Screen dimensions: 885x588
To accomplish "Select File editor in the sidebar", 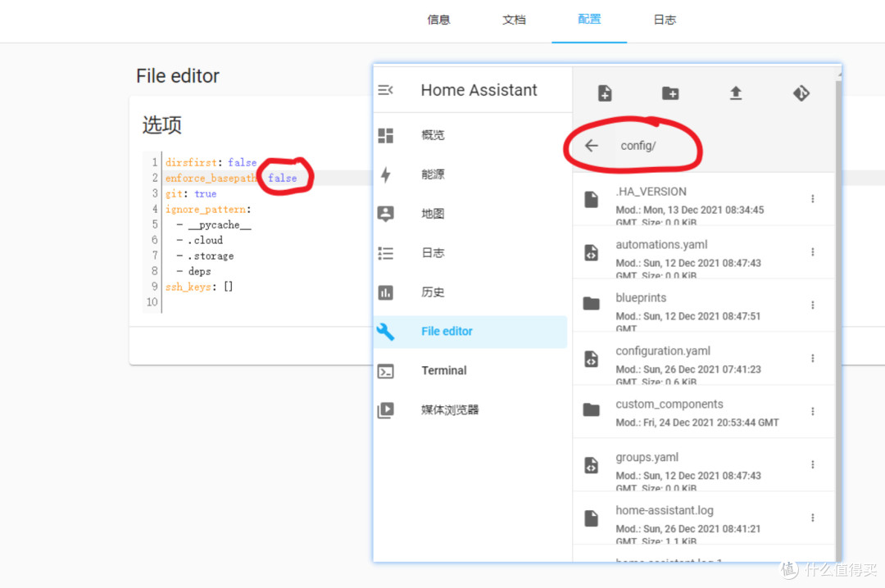I will point(470,331).
